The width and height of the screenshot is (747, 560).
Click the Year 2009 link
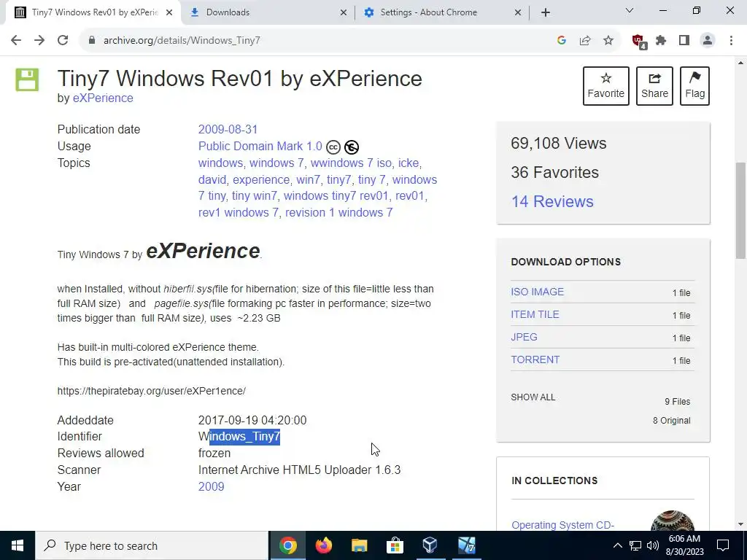point(211,486)
